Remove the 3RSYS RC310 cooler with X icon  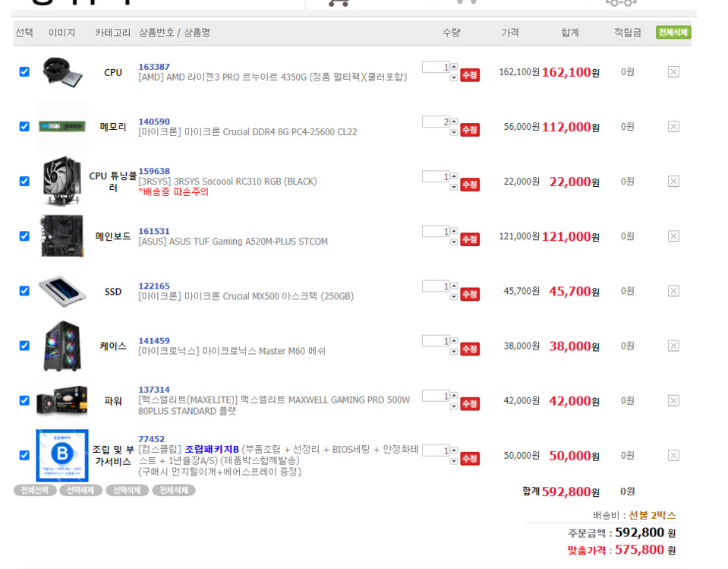click(673, 182)
